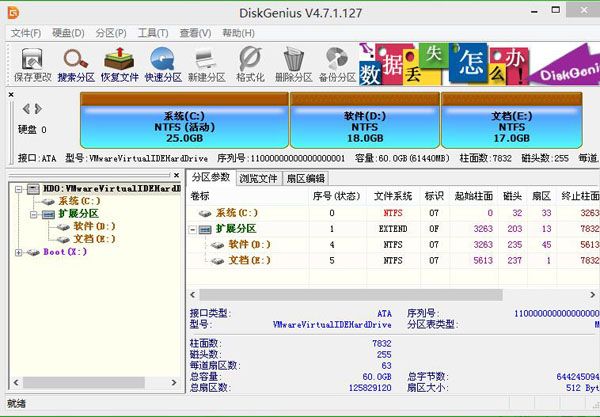The height and width of the screenshot is (417, 600).
Task: Click the partition table horizontal scrollbar thumb
Action: [351, 295]
